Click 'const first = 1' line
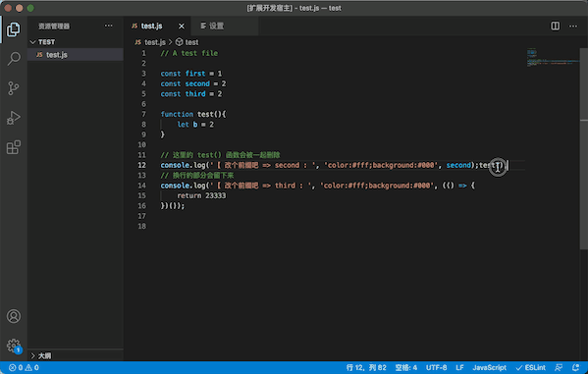 191,74
